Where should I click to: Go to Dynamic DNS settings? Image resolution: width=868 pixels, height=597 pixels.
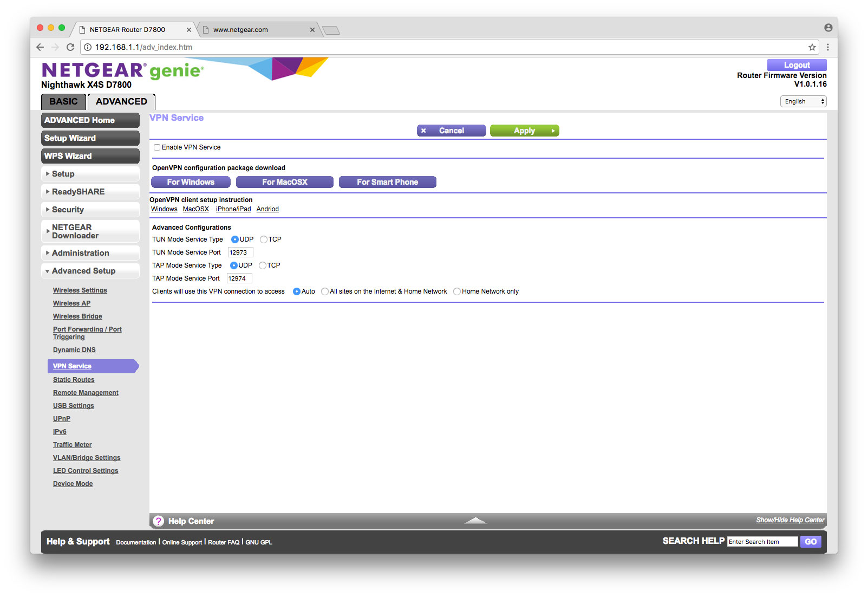[x=74, y=350]
